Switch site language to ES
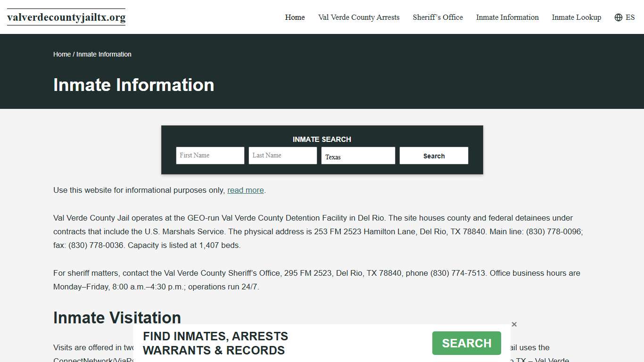This screenshot has height=362, width=644. [629, 17]
